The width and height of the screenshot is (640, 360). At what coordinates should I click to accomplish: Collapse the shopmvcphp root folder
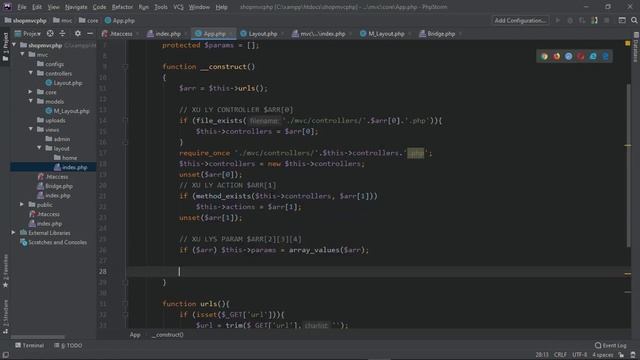14,45
